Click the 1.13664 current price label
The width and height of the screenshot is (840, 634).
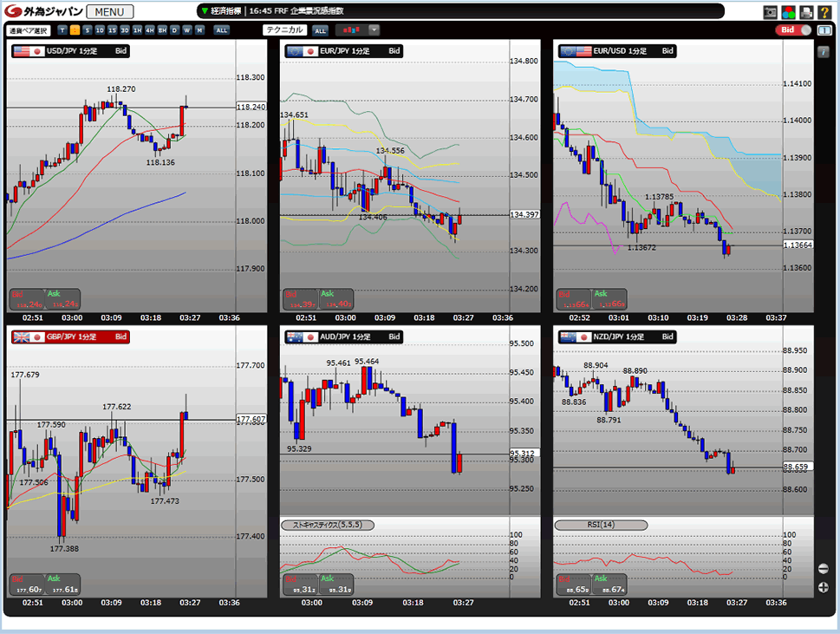pyautogui.click(x=798, y=245)
